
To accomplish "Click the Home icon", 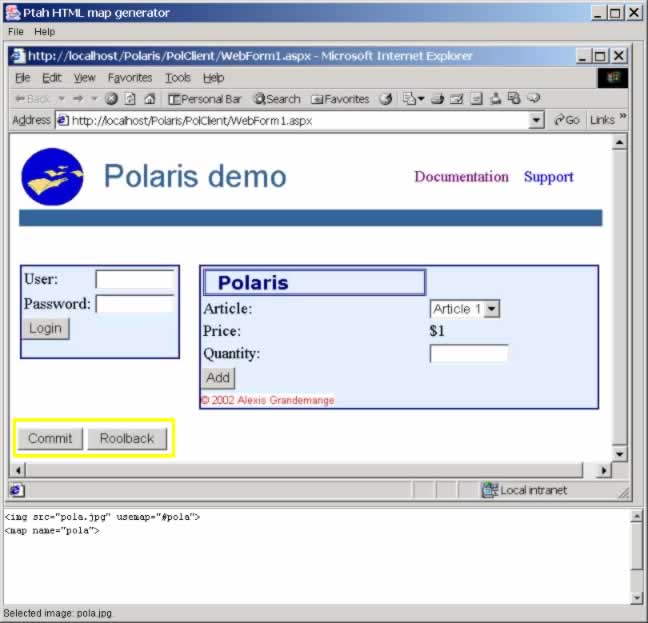I will click(x=150, y=99).
